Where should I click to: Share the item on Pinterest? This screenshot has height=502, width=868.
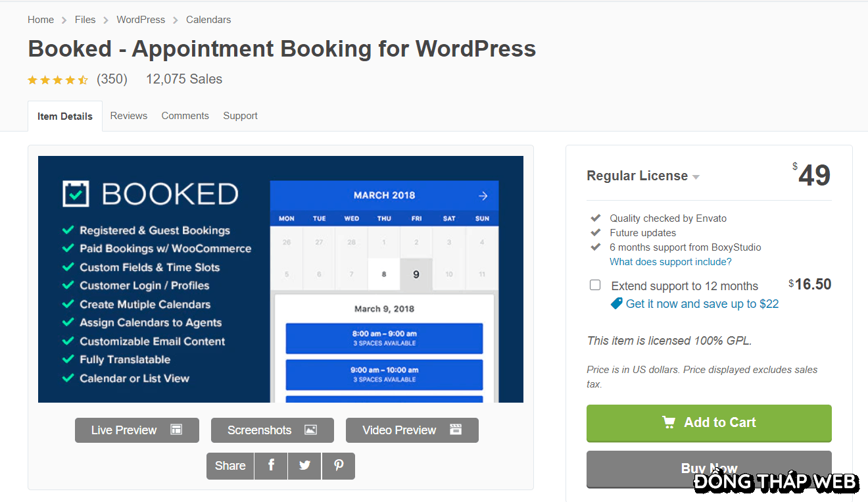point(339,466)
